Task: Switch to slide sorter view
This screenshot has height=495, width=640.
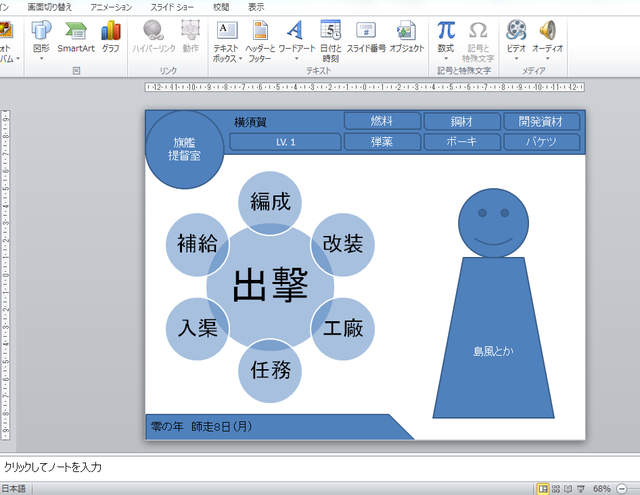Action: 557,488
